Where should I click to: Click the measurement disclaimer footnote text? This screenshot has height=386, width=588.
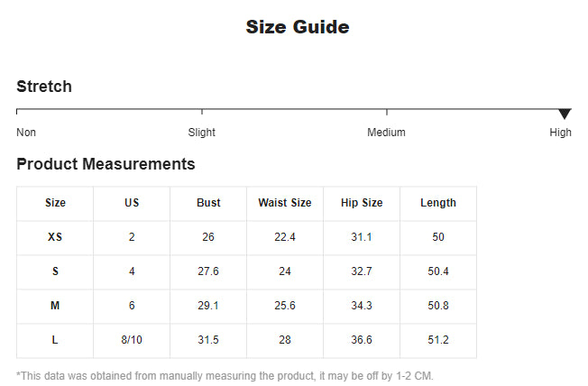(x=225, y=375)
